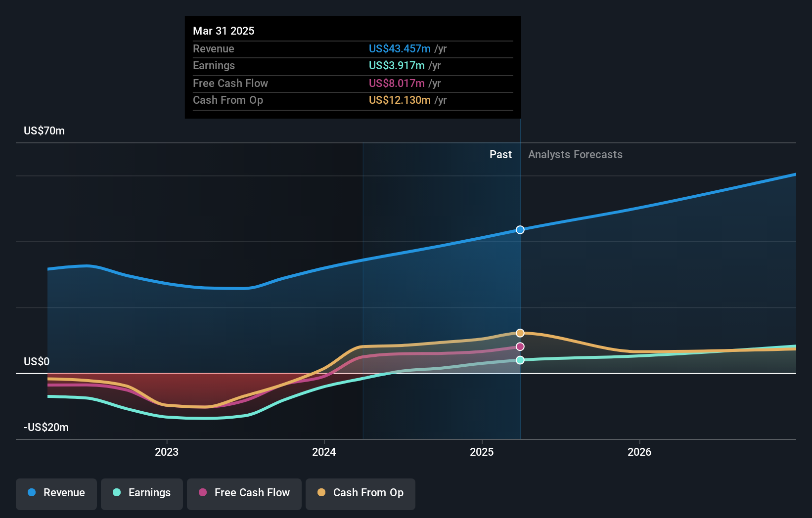The width and height of the screenshot is (812, 518).
Task: Click the US$70m axis label
Action: [x=44, y=130]
